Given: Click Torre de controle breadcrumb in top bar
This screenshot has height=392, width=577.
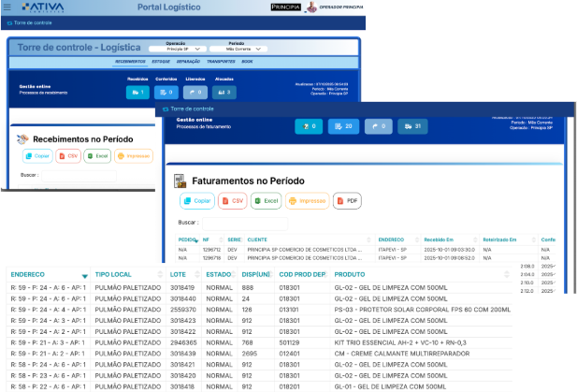Looking at the screenshot, I should (x=29, y=22).
